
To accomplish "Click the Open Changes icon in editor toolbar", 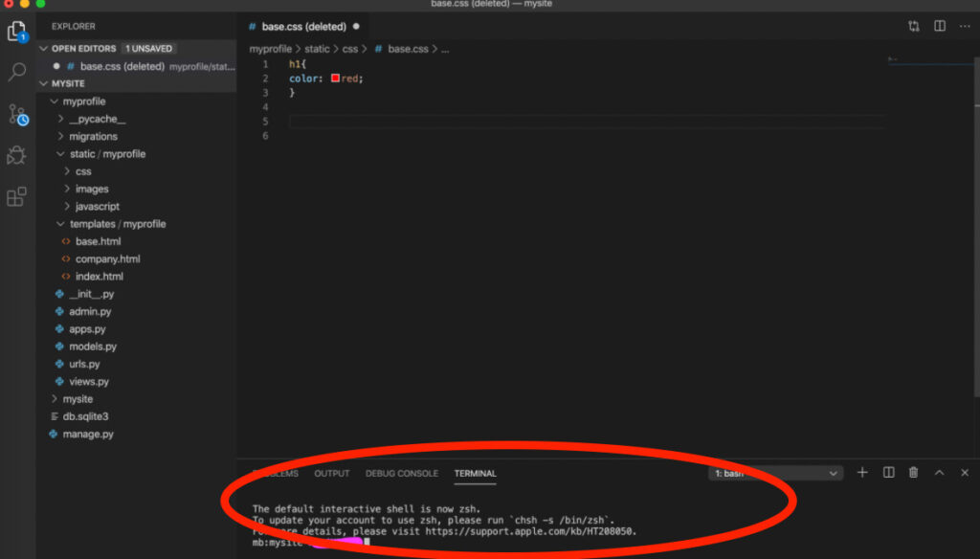I will (914, 27).
